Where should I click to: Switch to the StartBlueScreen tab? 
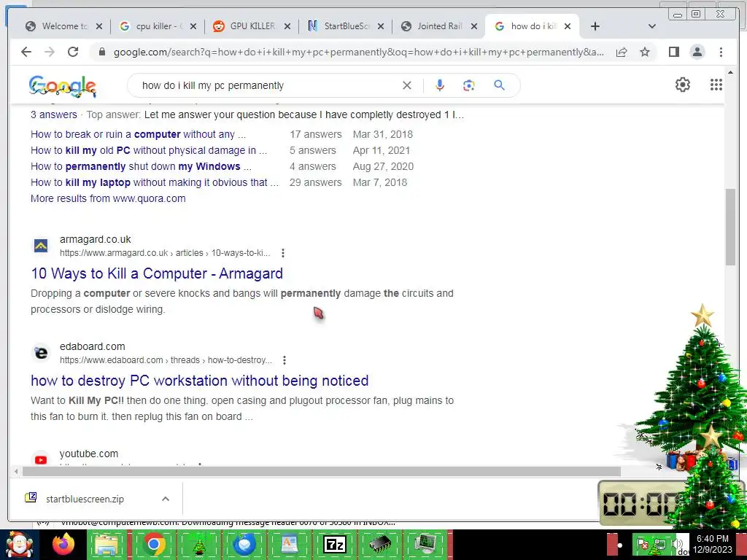(x=346, y=26)
